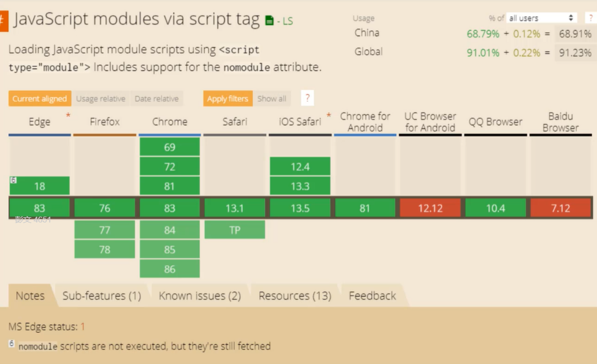Open the Sub-features (1) tab
Image resolution: width=597 pixels, height=364 pixels.
(x=102, y=296)
